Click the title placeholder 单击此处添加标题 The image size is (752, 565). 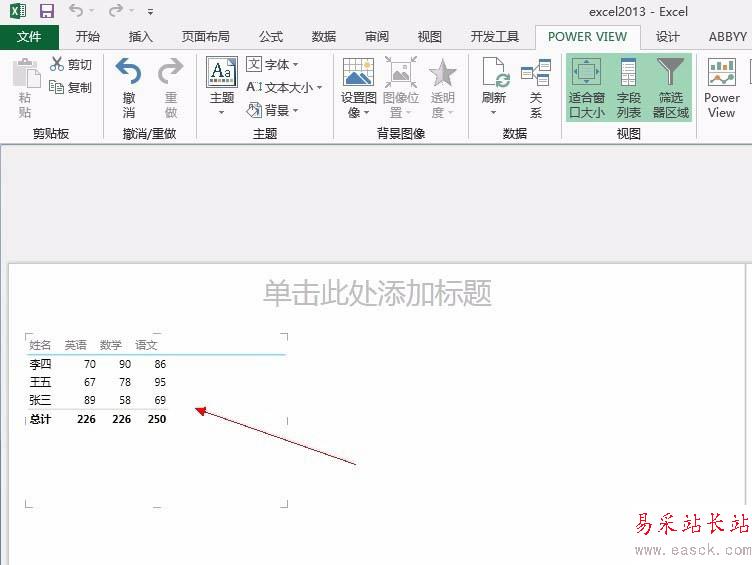pos(377,293)
